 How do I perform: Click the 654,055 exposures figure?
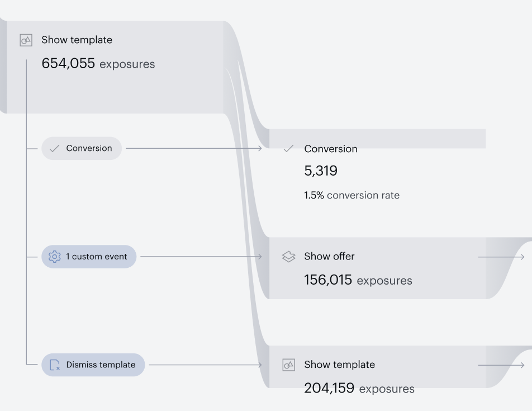pyautogui.click(x=98, y=63)
